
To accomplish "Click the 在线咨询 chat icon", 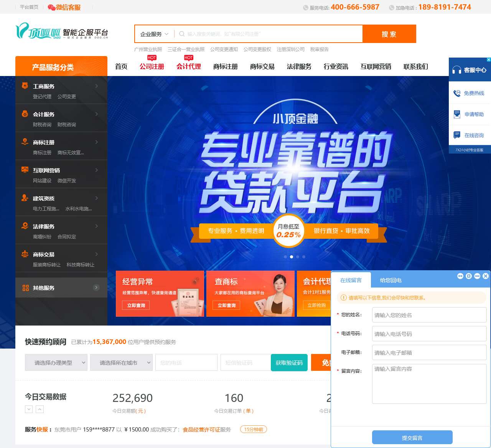I will coord(457,135).
